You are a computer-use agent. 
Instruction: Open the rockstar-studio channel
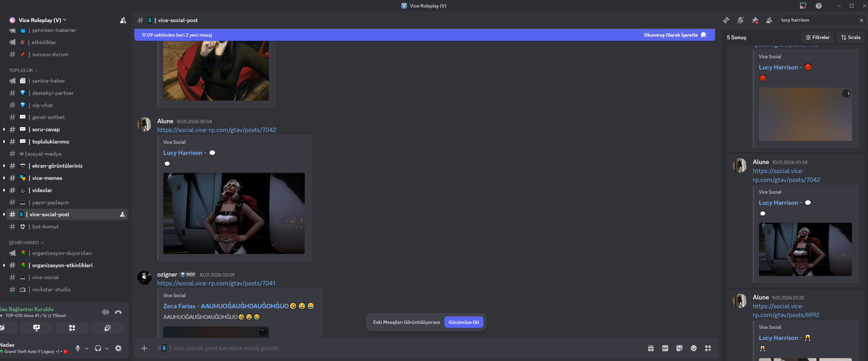67,290
